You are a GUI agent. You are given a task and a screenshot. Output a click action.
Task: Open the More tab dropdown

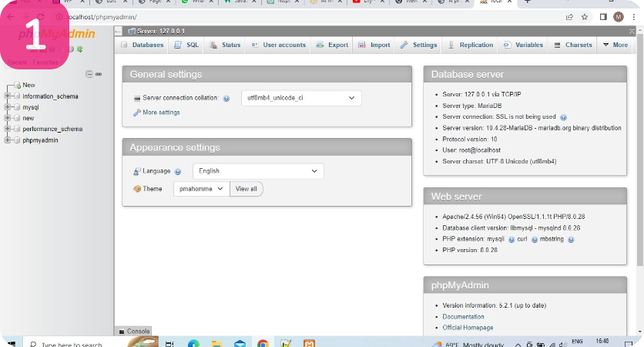pyautogui.click(x=615, y=45)
